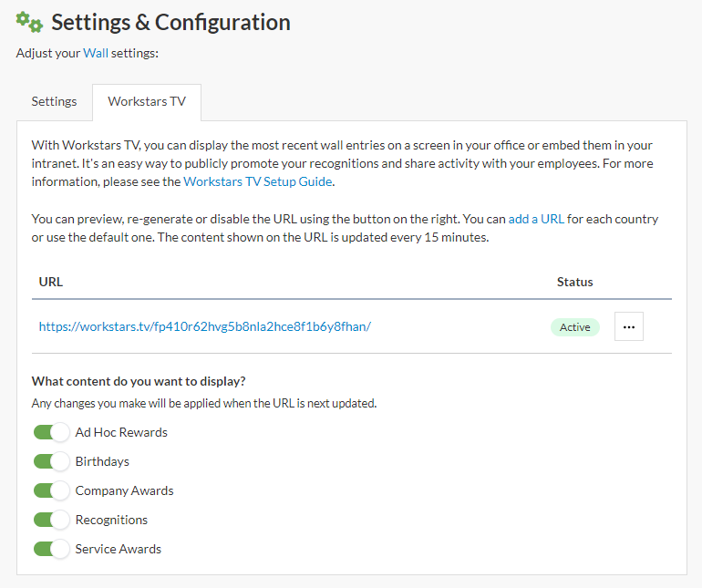This screenshot has height=588, width=702.
Task: Click the 'Service Awards' label text
Action: point(119,549)
